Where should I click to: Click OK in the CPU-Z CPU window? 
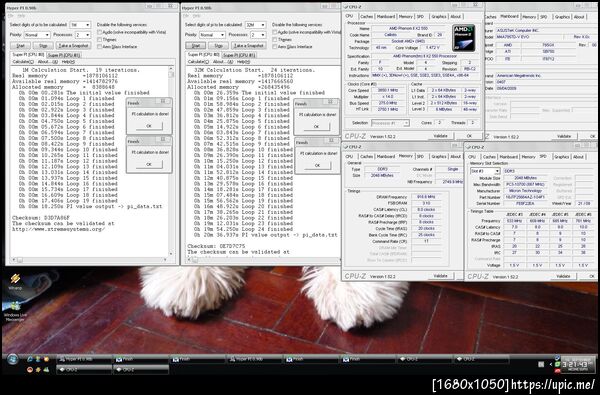(x=469, y=136)
